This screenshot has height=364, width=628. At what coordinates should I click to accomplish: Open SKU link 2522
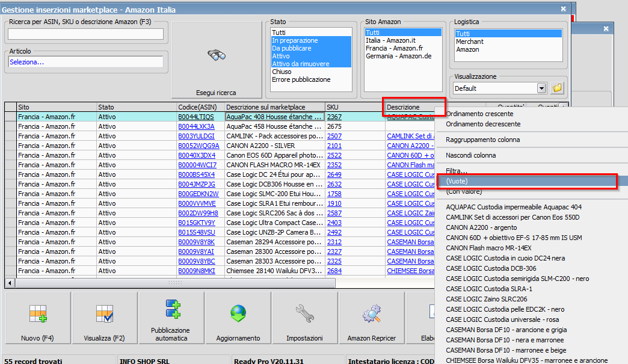pos(334,155)
